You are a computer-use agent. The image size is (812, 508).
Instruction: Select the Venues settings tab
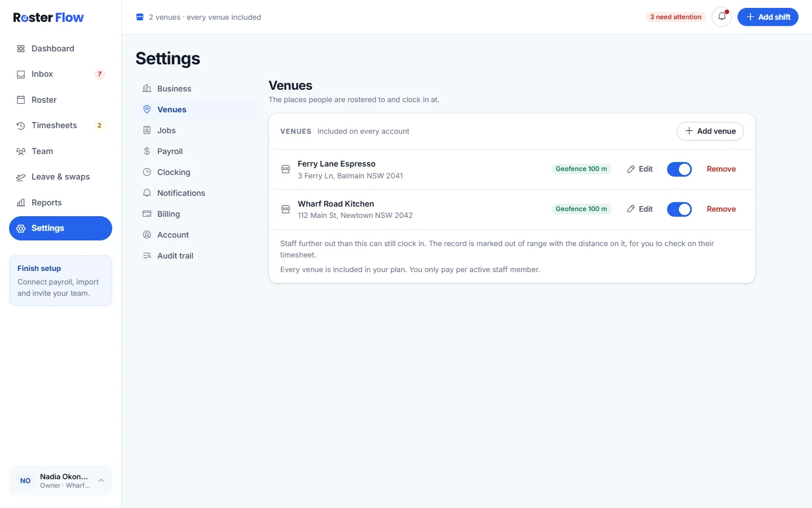point(195,110)
